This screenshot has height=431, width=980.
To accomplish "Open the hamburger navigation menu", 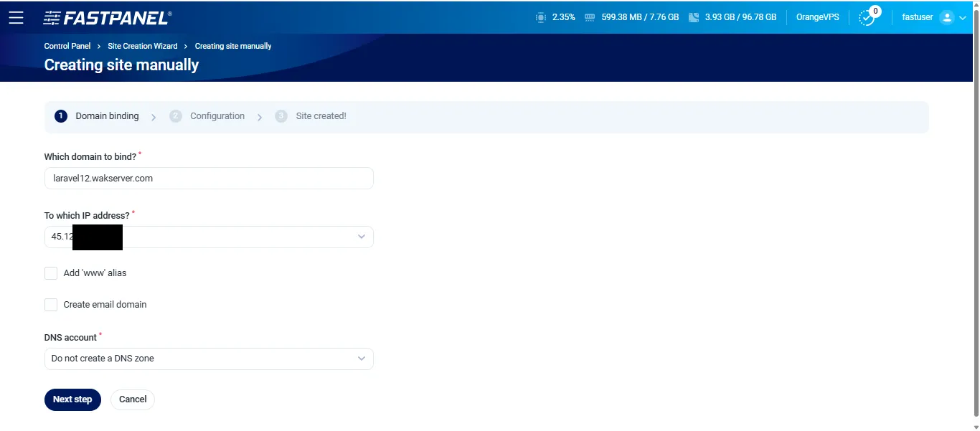I will (x=16, y=18).
